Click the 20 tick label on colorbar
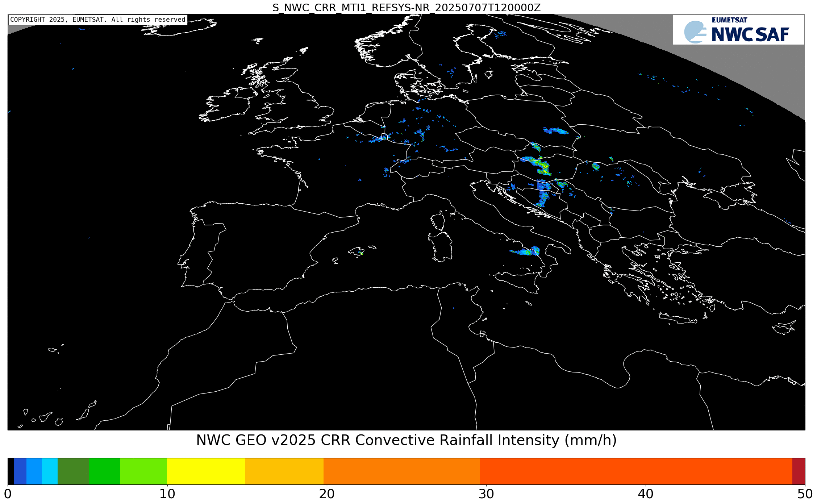Image resolution: width=817 pixels, height=504 pixels. [x=327, y=494]
